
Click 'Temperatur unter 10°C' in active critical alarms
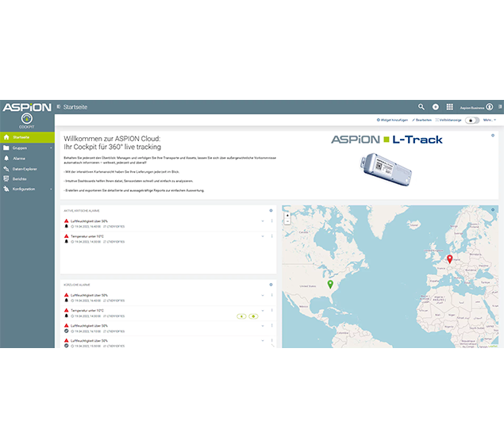pos(87,236)
